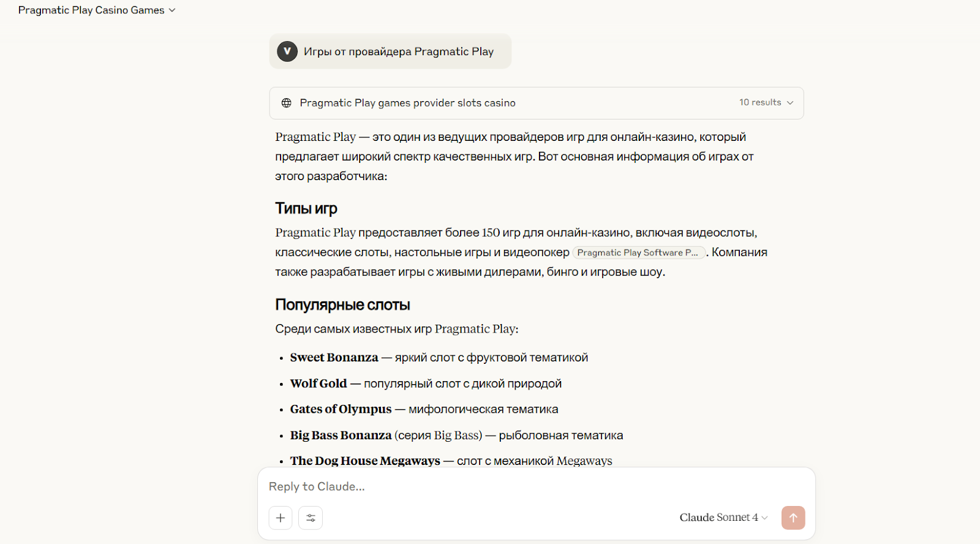Expand the 10 results chevron
980x544 pixels.
click(x=790, y=103)
